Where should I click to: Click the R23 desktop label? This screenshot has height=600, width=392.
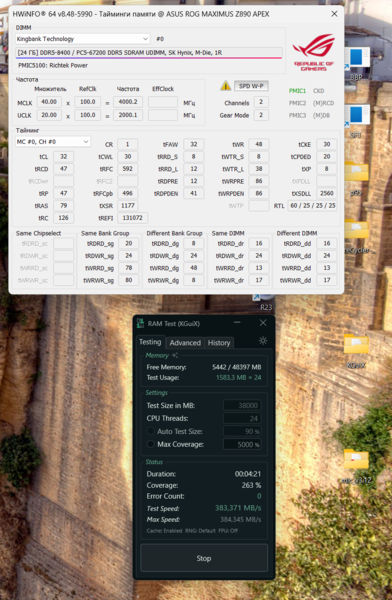[266, 307]
